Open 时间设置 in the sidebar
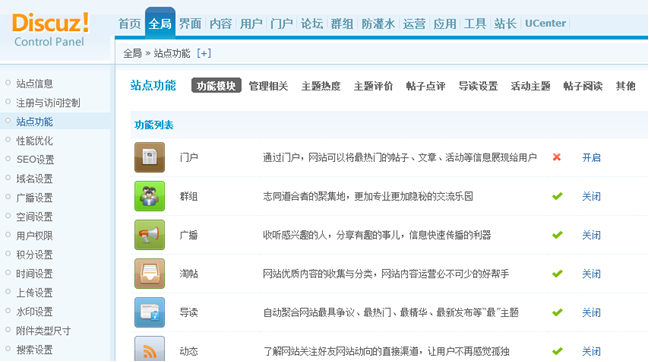The width and height of the screenshot is (649, 362). 34,274
